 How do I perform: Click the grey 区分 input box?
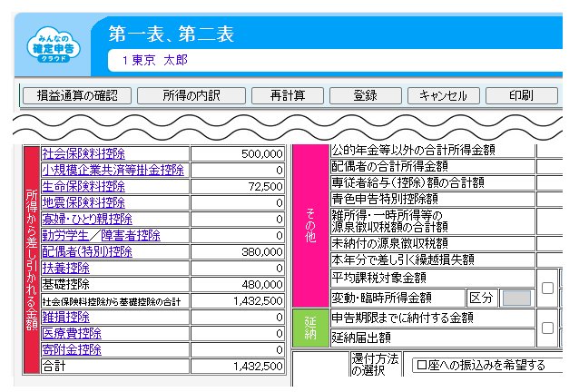516,298
